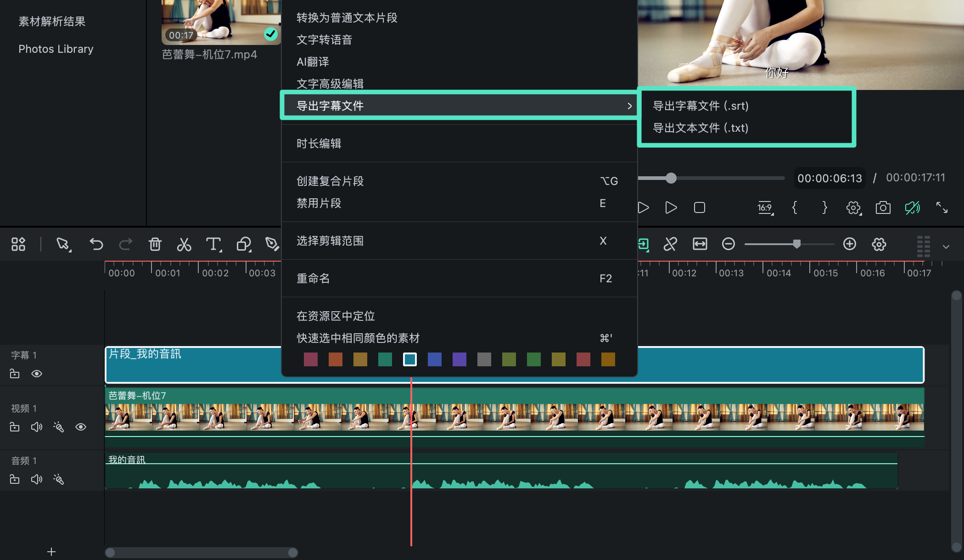Image resolution: width=964 pixels, height=560 pixels.
Task: Toggle visibility eye of 视频 1 track
Action: (81, 427)
